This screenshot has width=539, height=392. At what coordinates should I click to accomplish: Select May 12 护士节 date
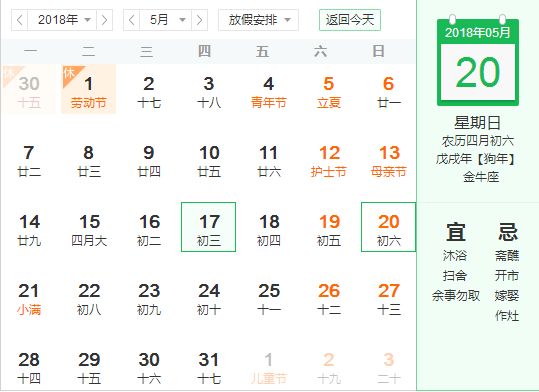point(329,161)
